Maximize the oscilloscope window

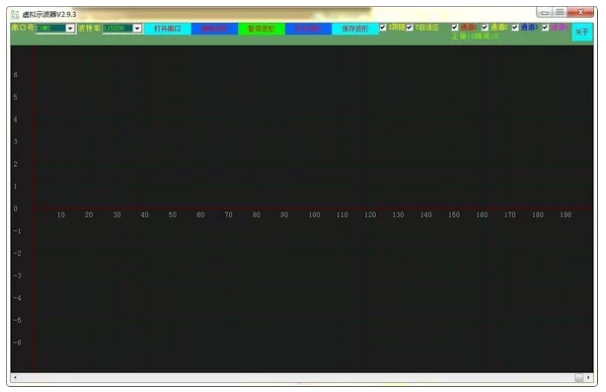[559, 12]
